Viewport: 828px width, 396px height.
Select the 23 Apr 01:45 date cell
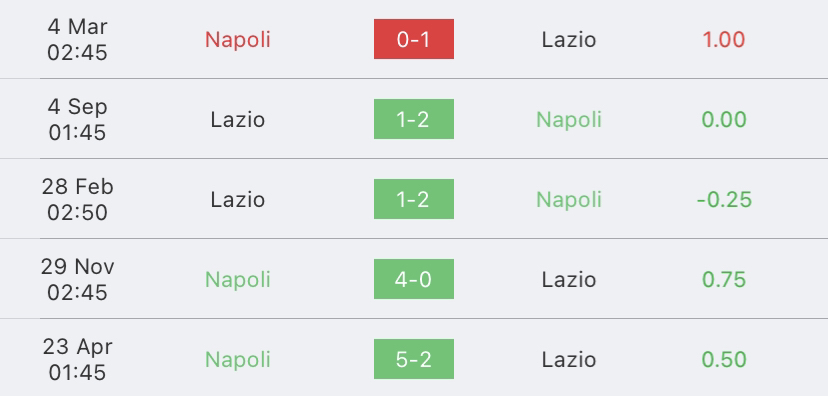[x=77, y=360]
